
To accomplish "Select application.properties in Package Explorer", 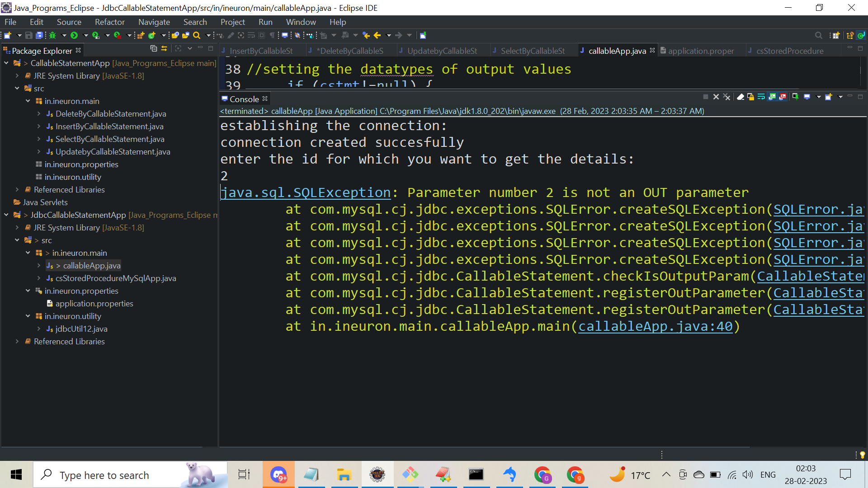I will pos(94,304).
